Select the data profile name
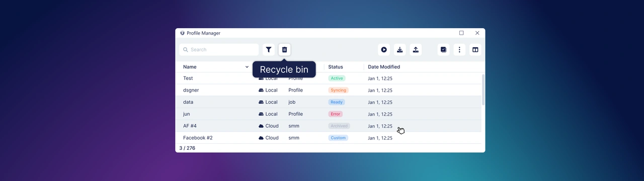The image size is (644, 181). point(188,102)
